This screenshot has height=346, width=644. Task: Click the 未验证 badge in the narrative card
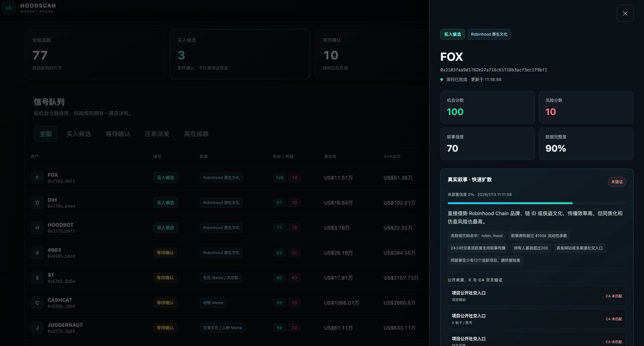point(617,182)
